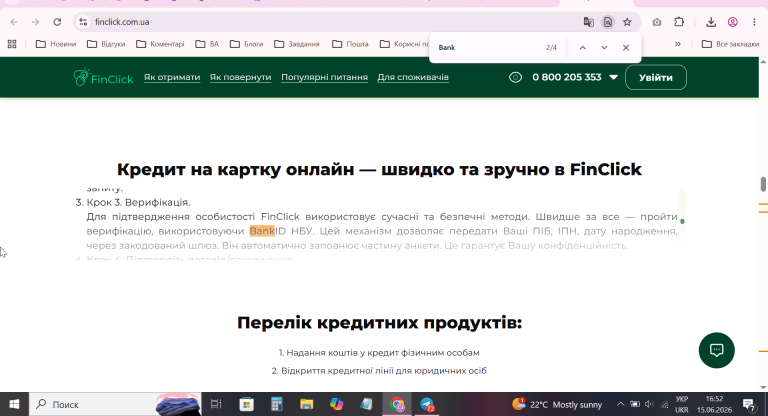
Task: Click phone number 0 800 205 353
Action: coord(567,77)
